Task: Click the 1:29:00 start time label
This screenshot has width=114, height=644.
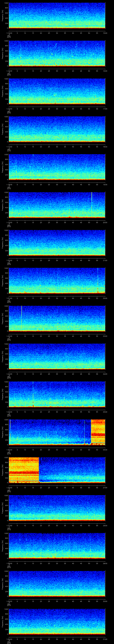Action: tap(9, 601)
